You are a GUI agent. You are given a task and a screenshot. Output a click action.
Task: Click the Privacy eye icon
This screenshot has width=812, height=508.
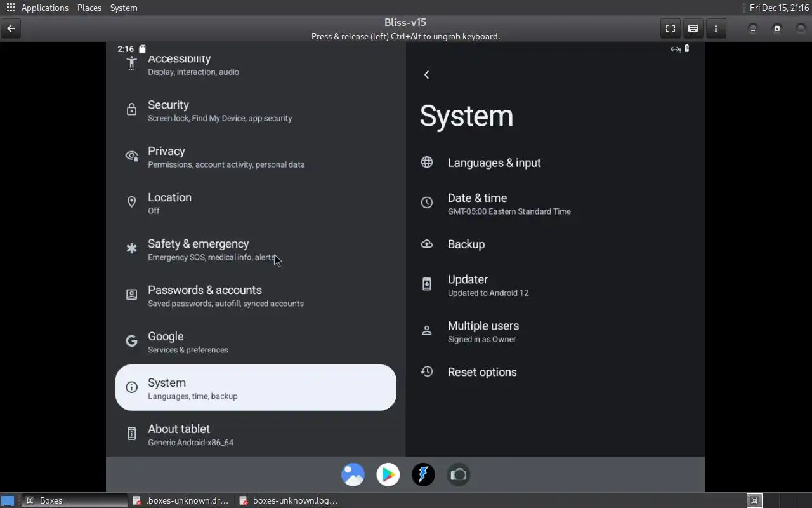[x=131, y=156]
